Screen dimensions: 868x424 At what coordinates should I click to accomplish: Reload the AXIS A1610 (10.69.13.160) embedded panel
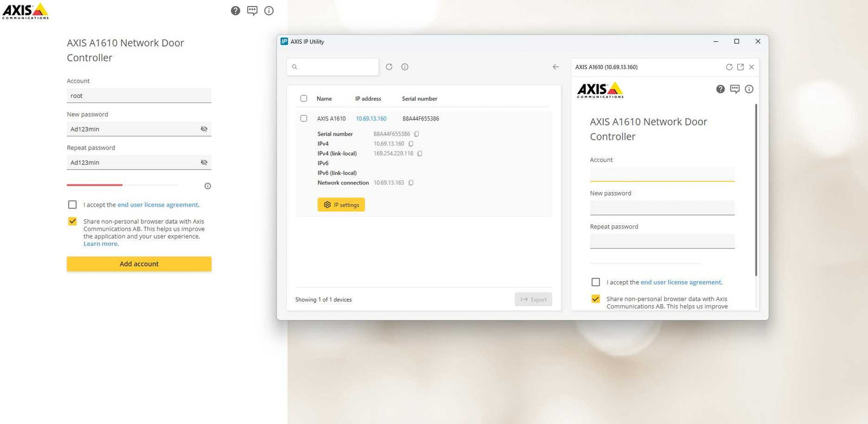click(x=729, y=67)
